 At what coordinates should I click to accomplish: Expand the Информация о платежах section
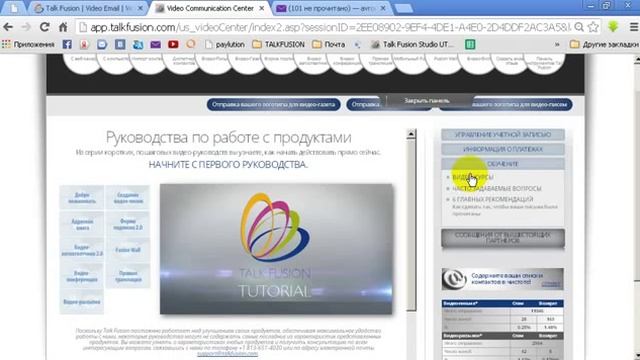point(503,149)
